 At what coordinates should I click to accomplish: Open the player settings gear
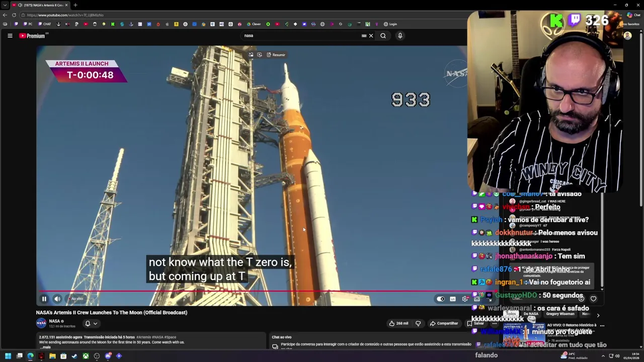pyautogui.click(x=465, y=299)
